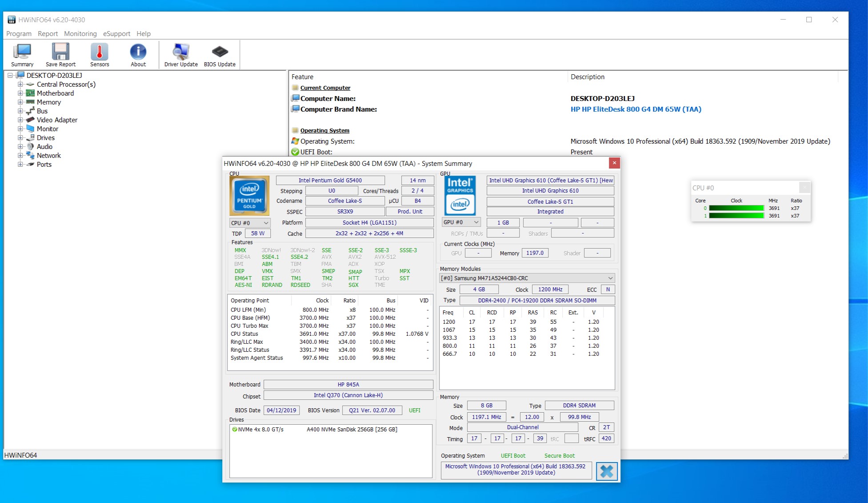Open the Monitoring menu
Image resolution: width=868 pixels, height=503 pixels.
click(80, 34)
